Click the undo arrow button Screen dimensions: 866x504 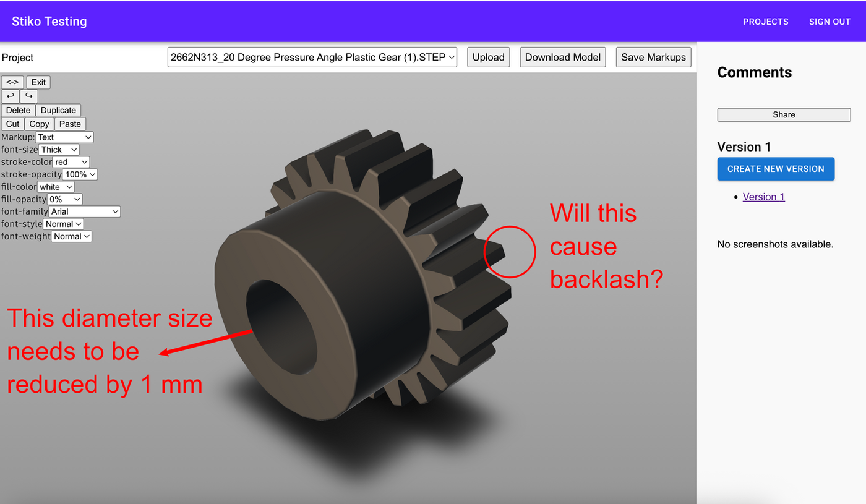pos(10,96)
